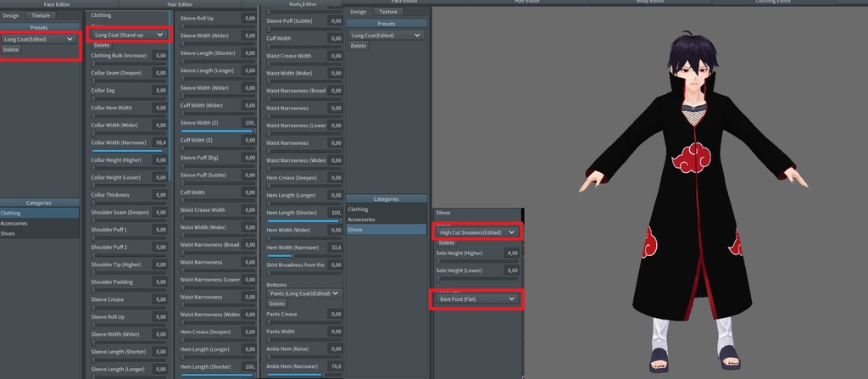Click the Ankle Hem (Narrower) slider
Image resolution: width=868 pixels, height=379 pixels.
304,375
